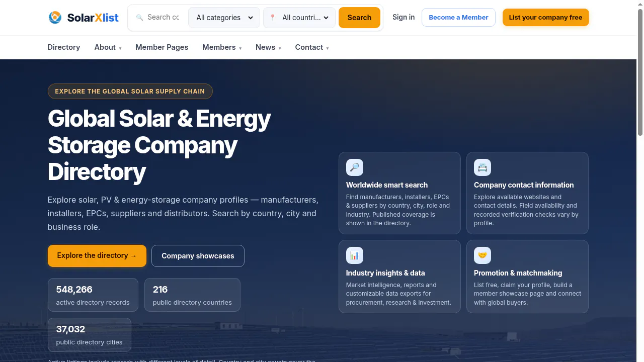Image resolution: width=644 pixels, height=362 pixels.
Task: Focus the company search input field
Action: pyautogui.click(x=163, y=17)
